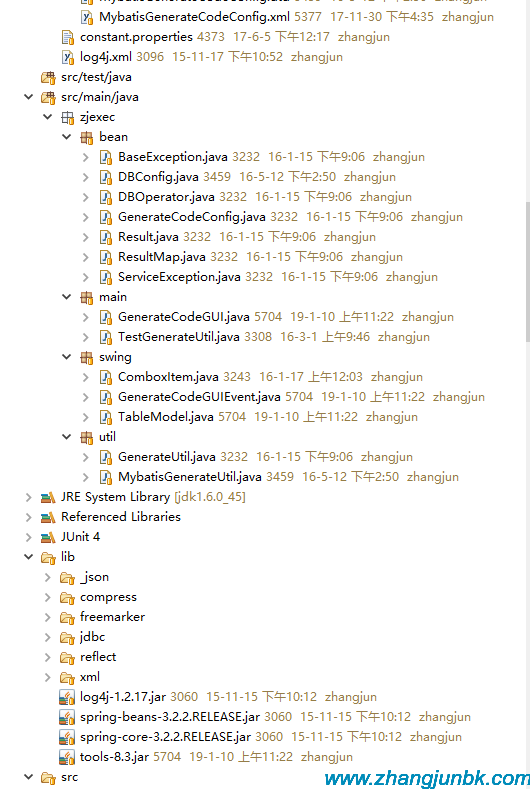
Task: Select the log4j.xml file icon
Action: point(67,57)
